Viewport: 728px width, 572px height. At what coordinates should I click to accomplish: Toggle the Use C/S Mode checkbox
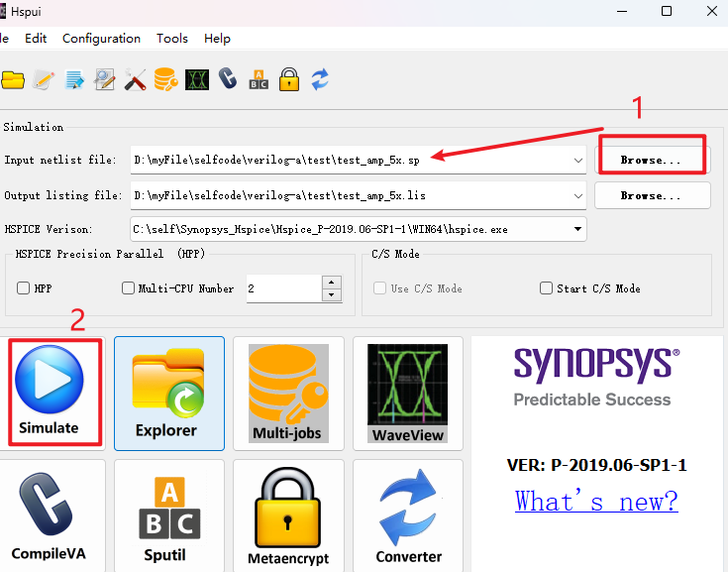379,288
